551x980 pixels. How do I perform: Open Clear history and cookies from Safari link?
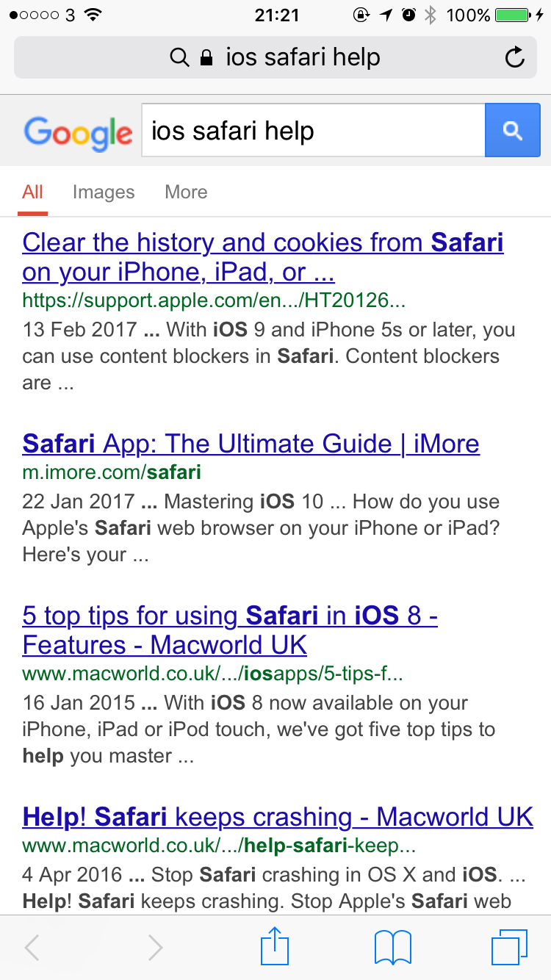click(263, 256)
